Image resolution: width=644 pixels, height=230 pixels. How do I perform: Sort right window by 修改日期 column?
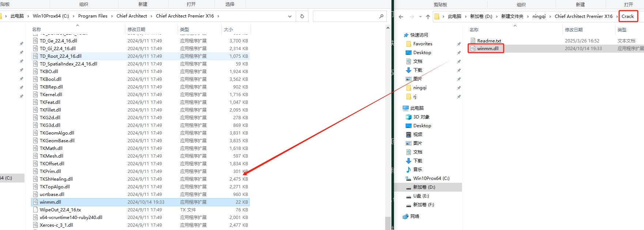point(574,30)
